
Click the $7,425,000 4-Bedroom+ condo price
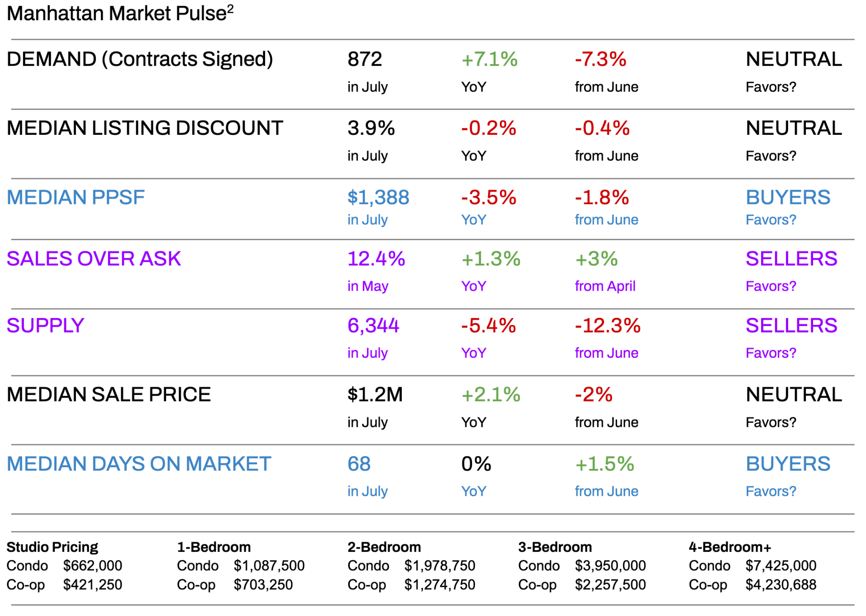pos(780,565)
